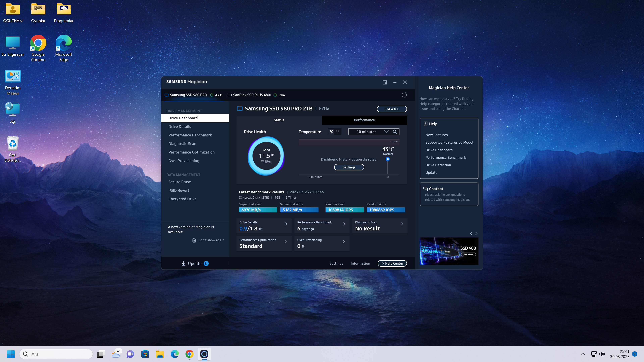Image resolution: width=644 pixels, height=362 pixels.
Task: Click the previous banner arrow in Help Center
Action: [x=471, y=233]
